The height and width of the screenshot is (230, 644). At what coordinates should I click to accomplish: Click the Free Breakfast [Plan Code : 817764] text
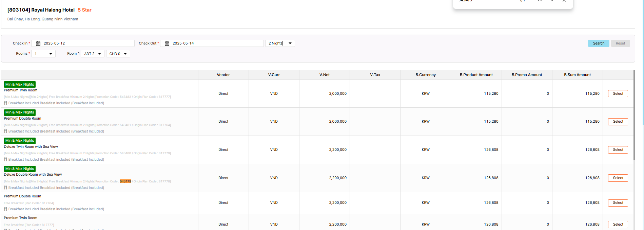[29, 203]
